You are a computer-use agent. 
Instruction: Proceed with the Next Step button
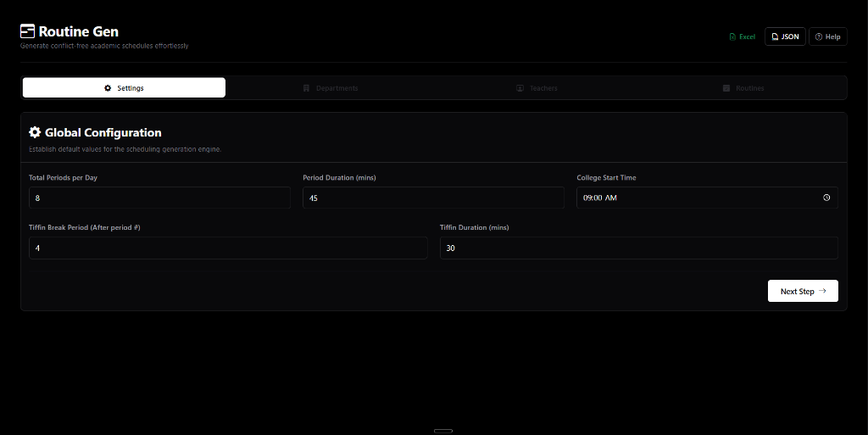coord(803,291)
